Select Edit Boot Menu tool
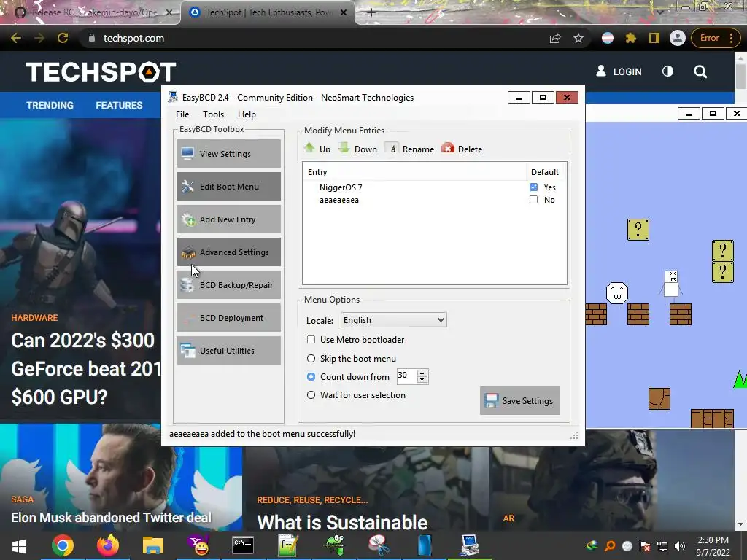747x560 pixels. [228, 186]
